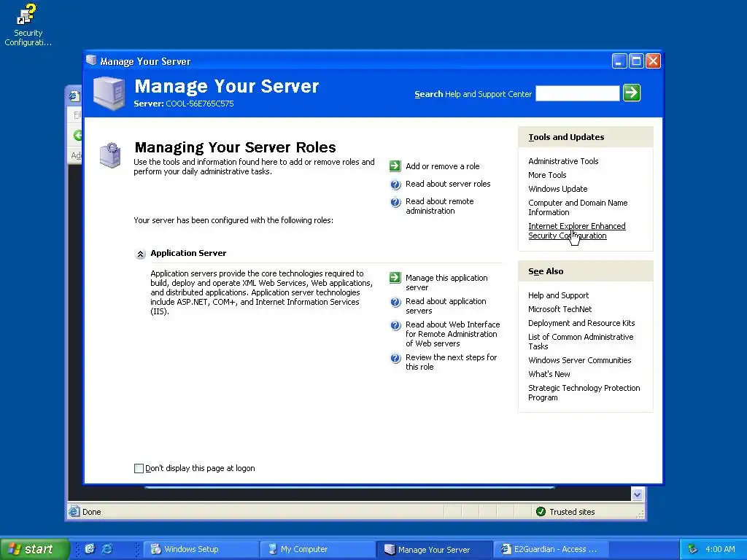Open Microsoft TechNet link

point(560,309)
